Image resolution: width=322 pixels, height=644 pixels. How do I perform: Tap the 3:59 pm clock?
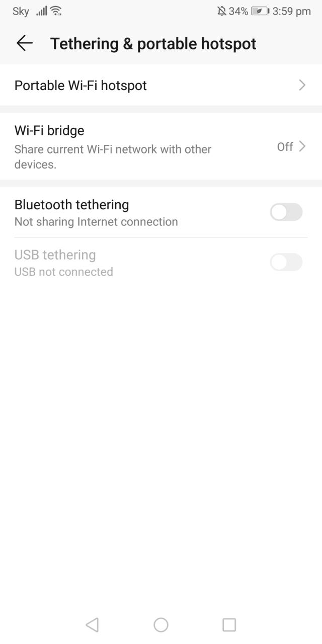click(x=291, y=11)
